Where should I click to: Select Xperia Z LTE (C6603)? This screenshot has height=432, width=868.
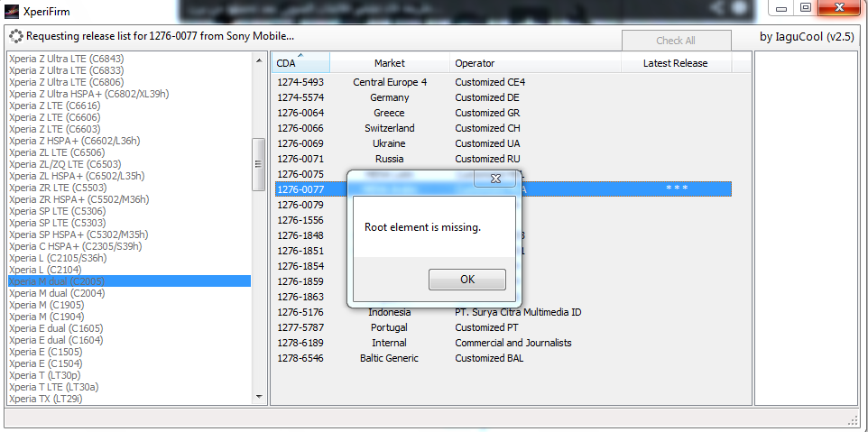click(130, 129)
